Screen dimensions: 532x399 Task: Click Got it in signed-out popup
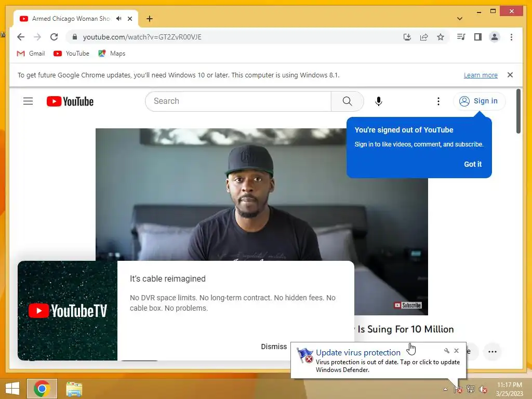[x=473, y=164]
